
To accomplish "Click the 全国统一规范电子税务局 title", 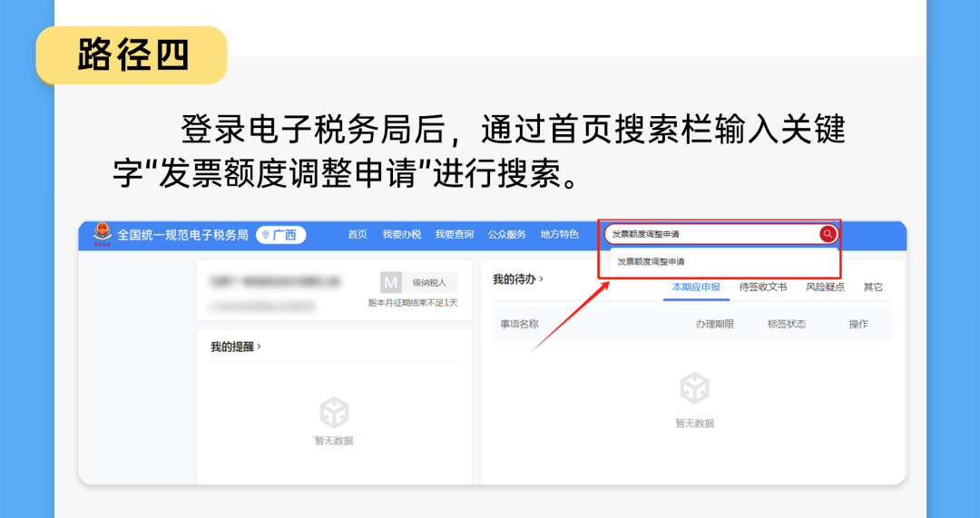I will pos(182,235).
